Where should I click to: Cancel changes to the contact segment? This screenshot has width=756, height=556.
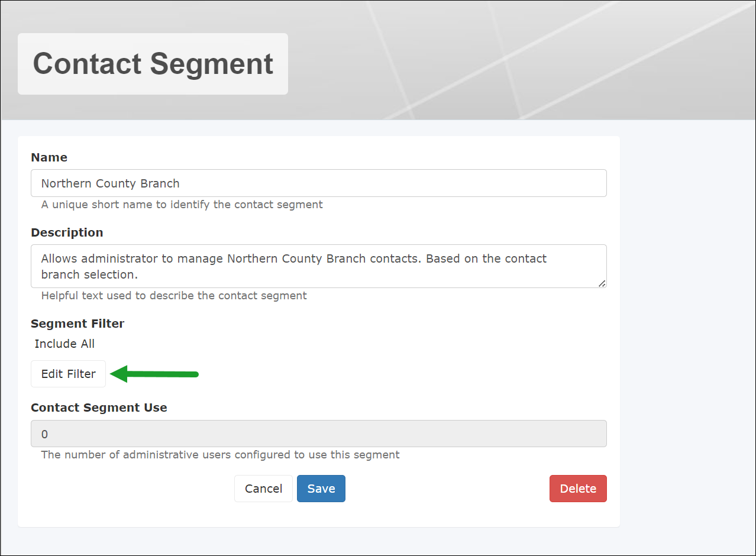[263, 489]
